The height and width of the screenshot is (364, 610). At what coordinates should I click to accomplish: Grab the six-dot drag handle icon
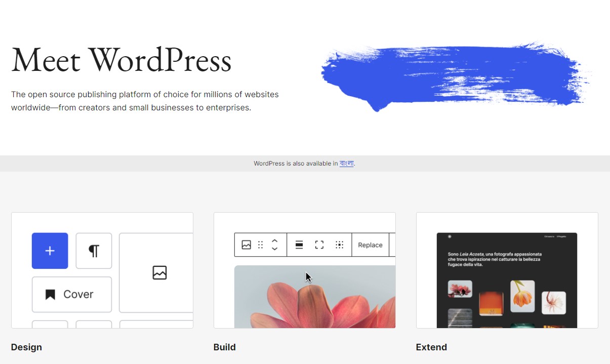[x=260, y=245]
